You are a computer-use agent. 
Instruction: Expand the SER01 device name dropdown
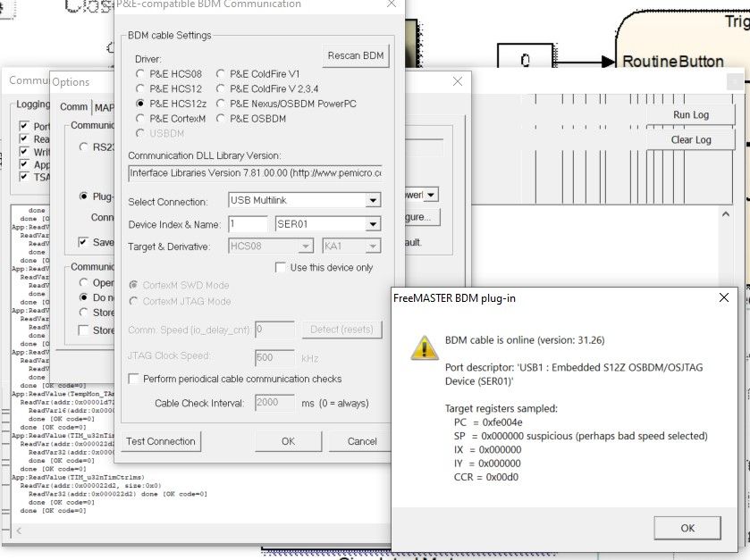[373, 224]
